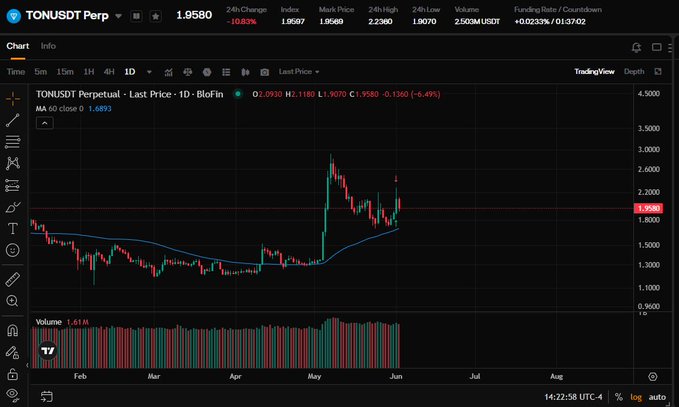Image resolution: width=679 pixels, height=407 pixels.
Task: Select the brush drawing tool
Action: (x=13, y=207)
